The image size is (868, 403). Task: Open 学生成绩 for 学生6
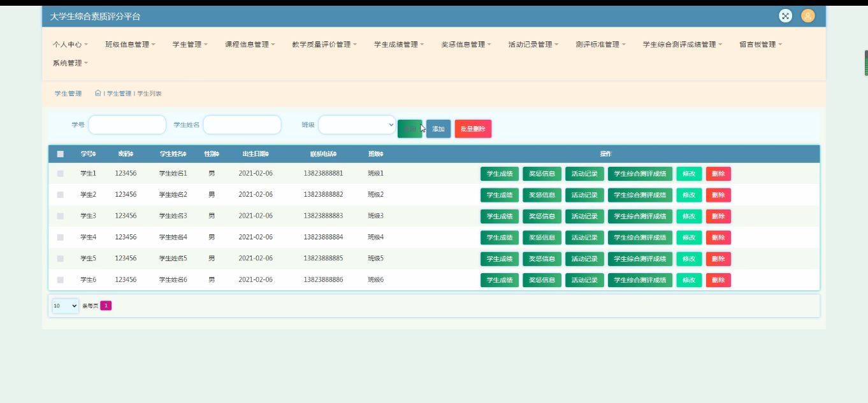point(500,280)
